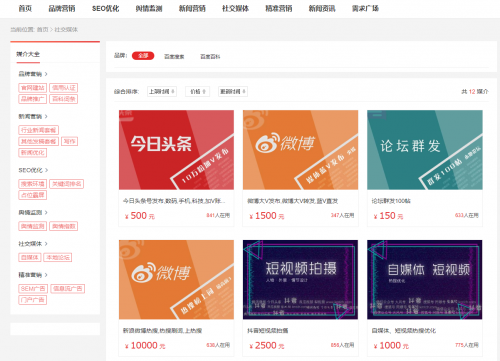
Task: Pick the 关键词排名 sidebar tag
Action: tap(67, 184)
